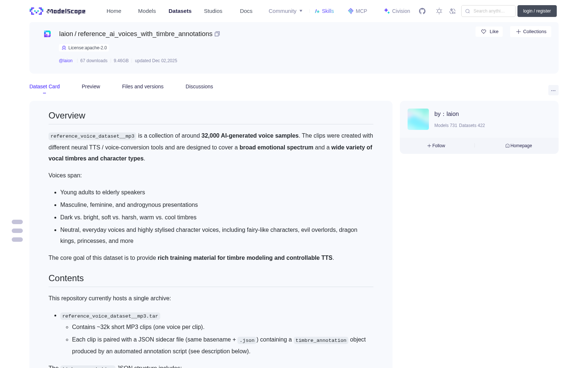Click the 'Models 731' count
This screenshot has height=368, width=588.
click(446, 125)
